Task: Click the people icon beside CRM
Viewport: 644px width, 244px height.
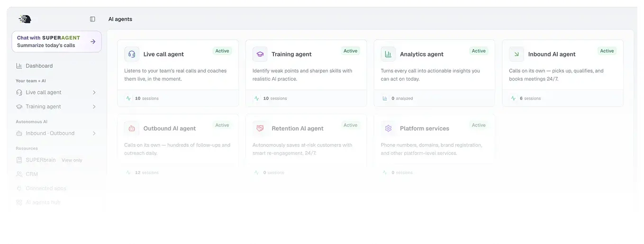Action: tap(19, 174)
